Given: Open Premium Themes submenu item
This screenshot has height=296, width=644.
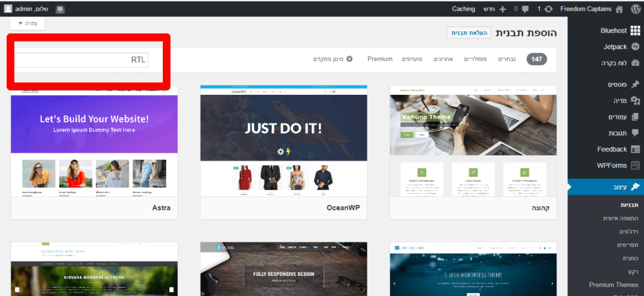Looking at the screenshot, I should pyautogui.click(x=614, y=285).
